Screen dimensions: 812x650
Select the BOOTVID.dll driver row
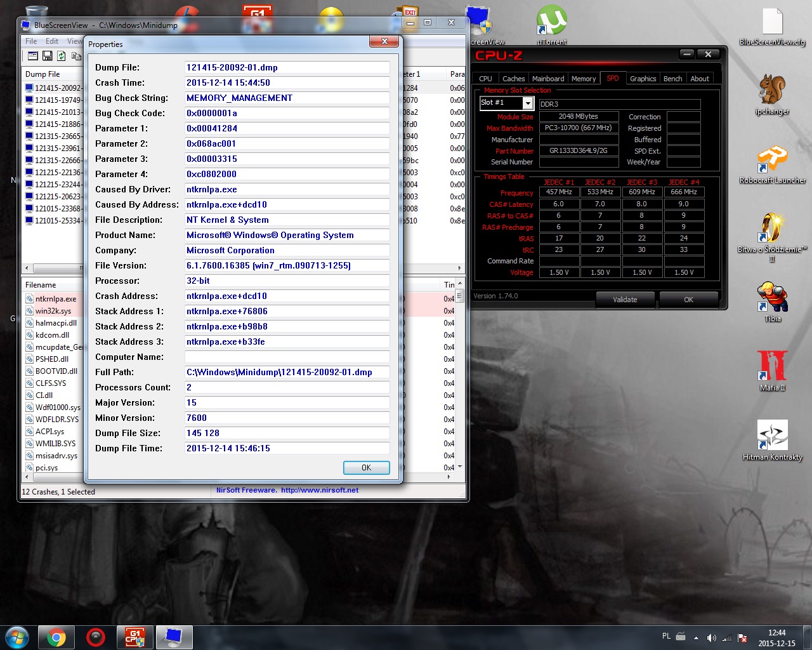tap(54, 371)
